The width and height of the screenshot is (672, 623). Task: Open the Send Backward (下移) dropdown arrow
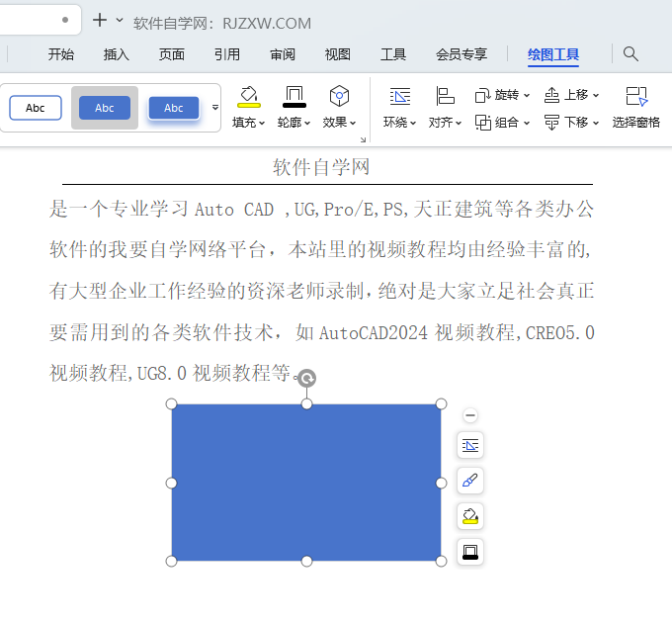[595, 123]
